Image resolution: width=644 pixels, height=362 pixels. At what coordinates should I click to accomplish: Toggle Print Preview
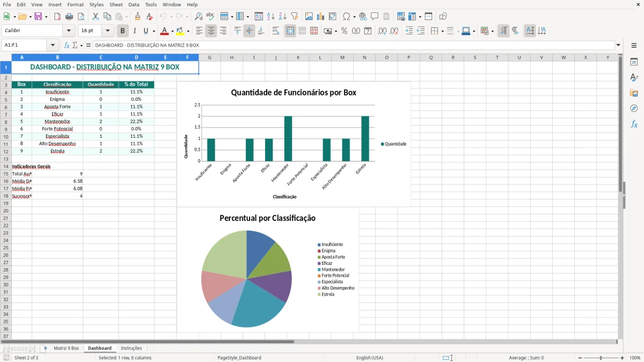coord(80,17)
